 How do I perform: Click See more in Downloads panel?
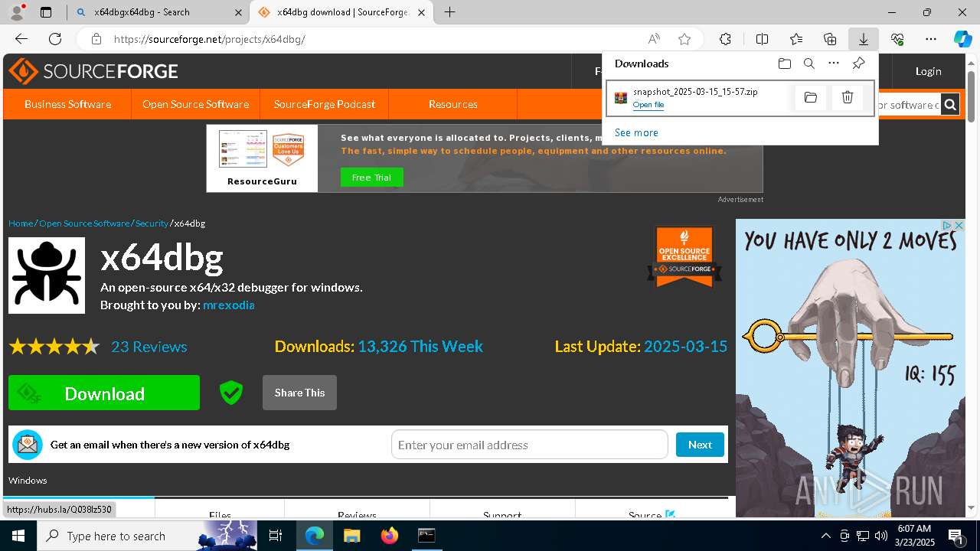tap(636, 132)
